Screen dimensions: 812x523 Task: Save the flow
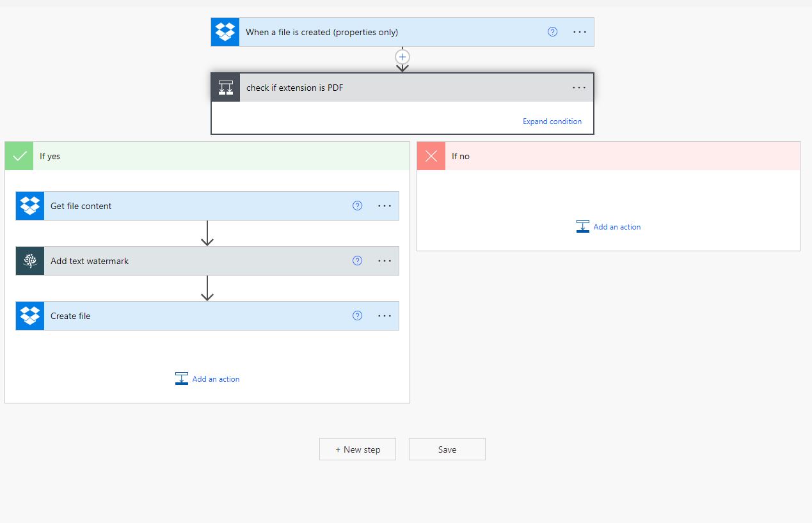point(447,449)
